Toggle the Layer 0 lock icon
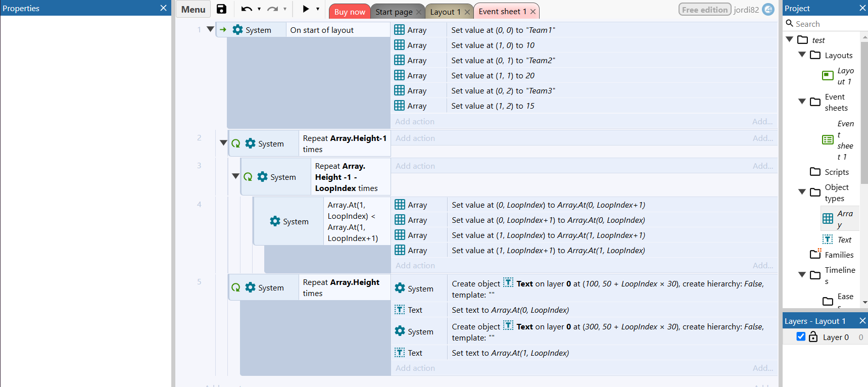 click(813, 336)
